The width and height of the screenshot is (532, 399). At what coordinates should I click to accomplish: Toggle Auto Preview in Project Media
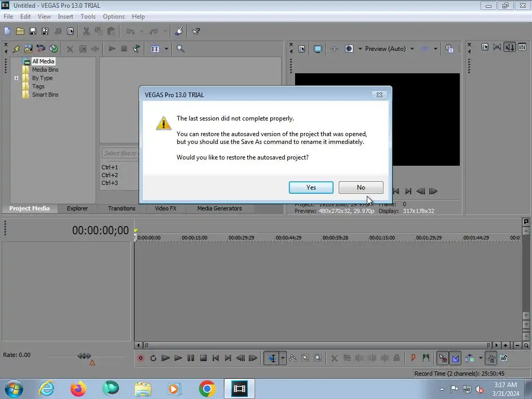pyautogui.click(x=137, y=49)
